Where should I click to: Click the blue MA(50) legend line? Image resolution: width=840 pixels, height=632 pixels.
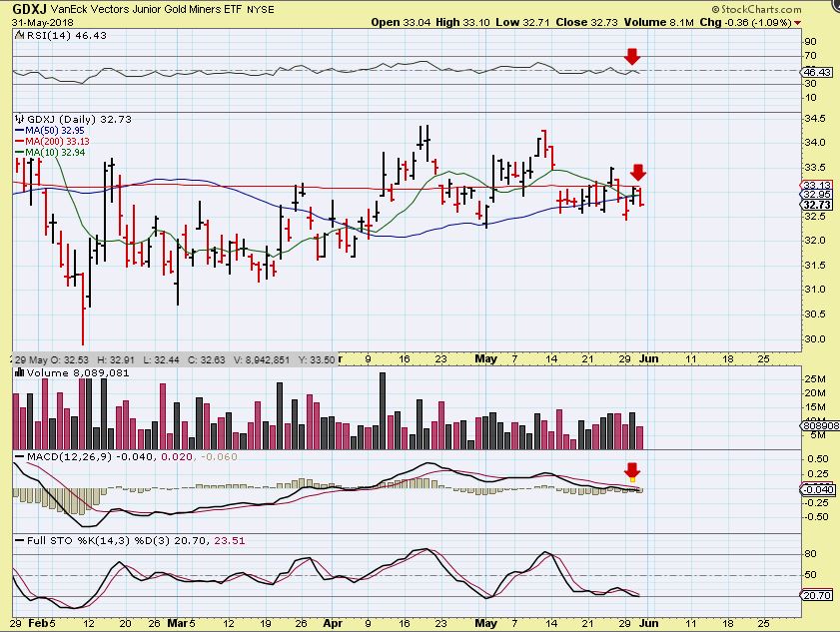(x=20, y=131)
